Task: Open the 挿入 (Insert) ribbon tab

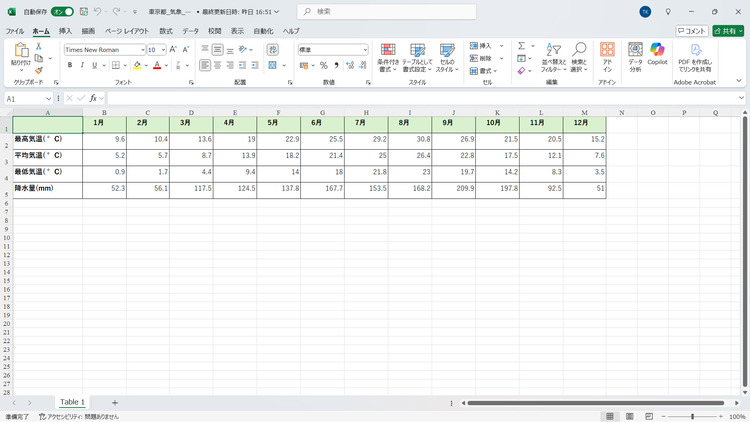Action: coord(65,31)
